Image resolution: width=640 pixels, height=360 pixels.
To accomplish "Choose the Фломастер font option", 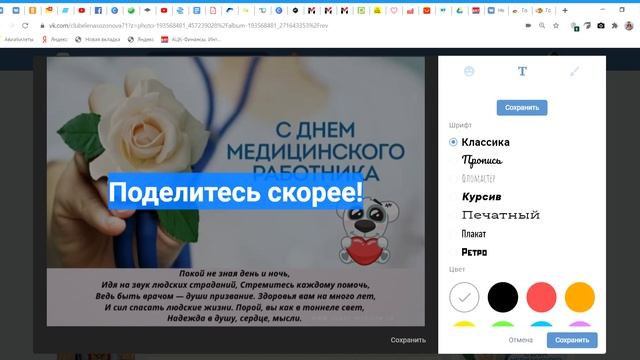I will (x=478, y=179).
